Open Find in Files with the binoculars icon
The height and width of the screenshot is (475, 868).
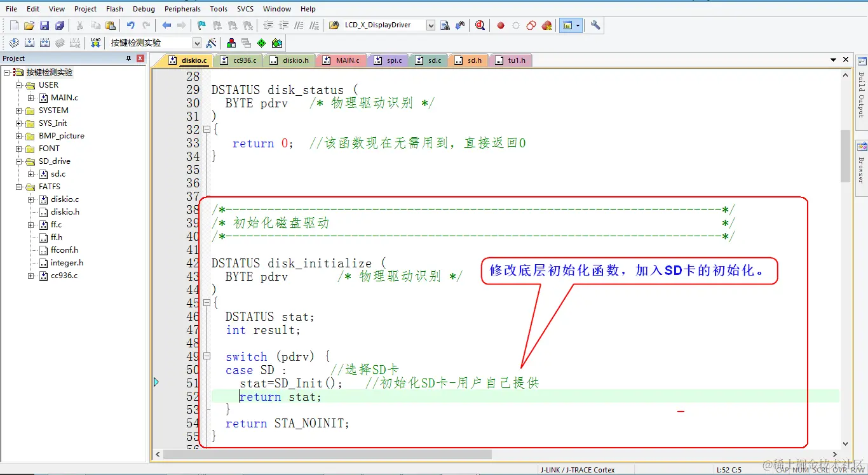pos(459,25)
